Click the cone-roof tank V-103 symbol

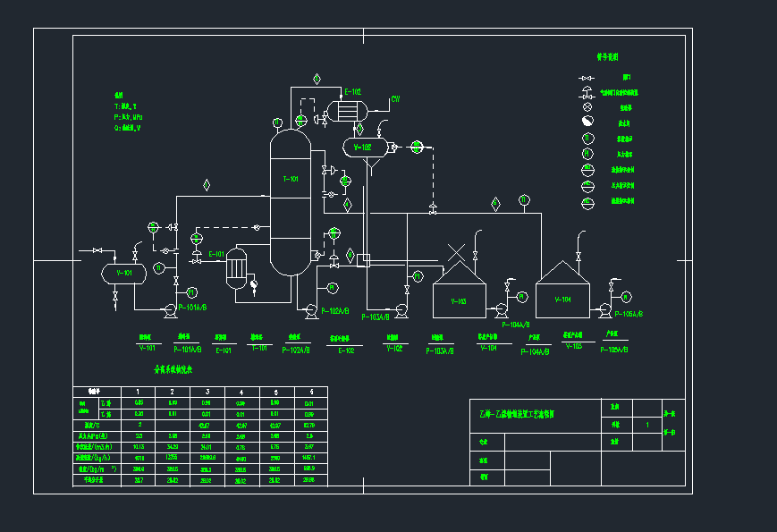pyautogui.click(x=459, y=297)
